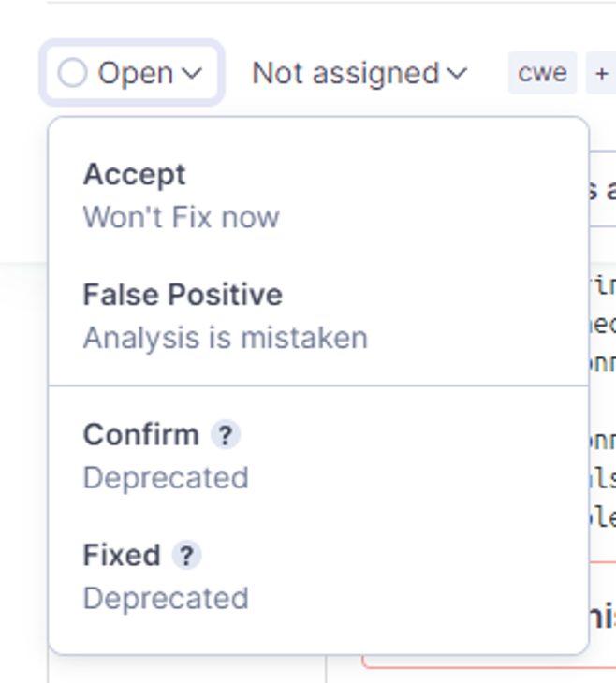Choose the Accept status option
Screen dimensions: 616x683
click(135, 175)
